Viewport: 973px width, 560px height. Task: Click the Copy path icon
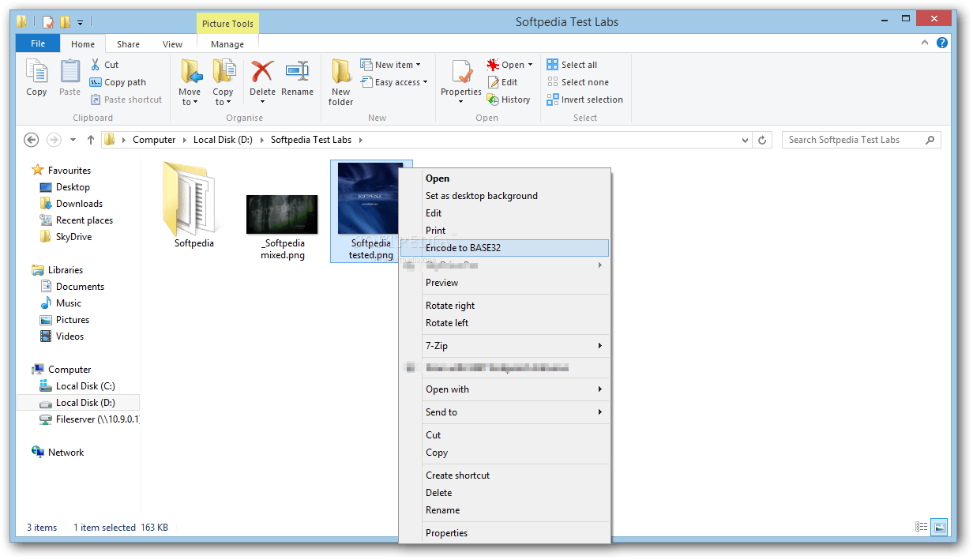coord(95,81)
